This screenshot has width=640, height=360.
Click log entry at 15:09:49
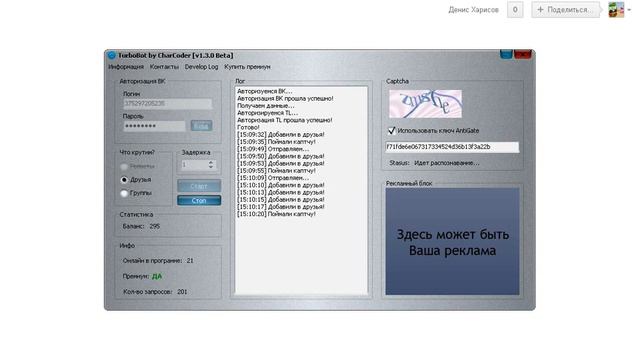[x=273, y=149]
